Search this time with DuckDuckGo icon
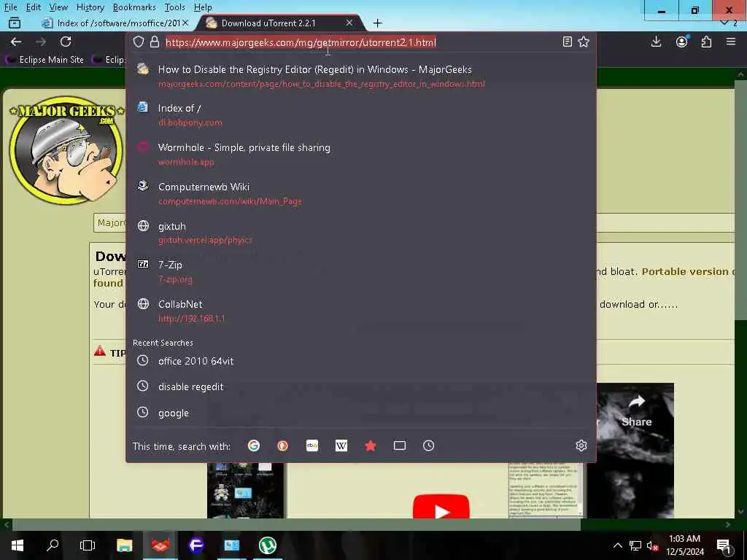Image resolution: width=747 pixels, height=560 pixels. point(283,446)
